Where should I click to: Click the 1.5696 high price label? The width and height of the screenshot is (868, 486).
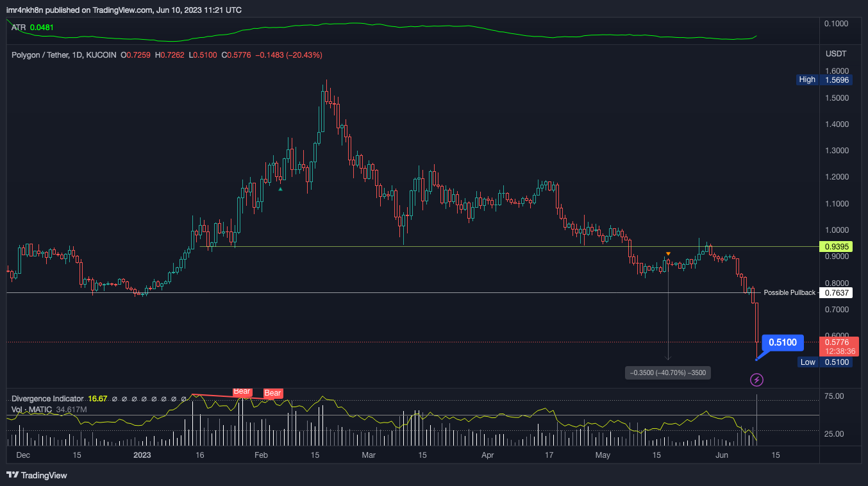[x=837, y=80]
